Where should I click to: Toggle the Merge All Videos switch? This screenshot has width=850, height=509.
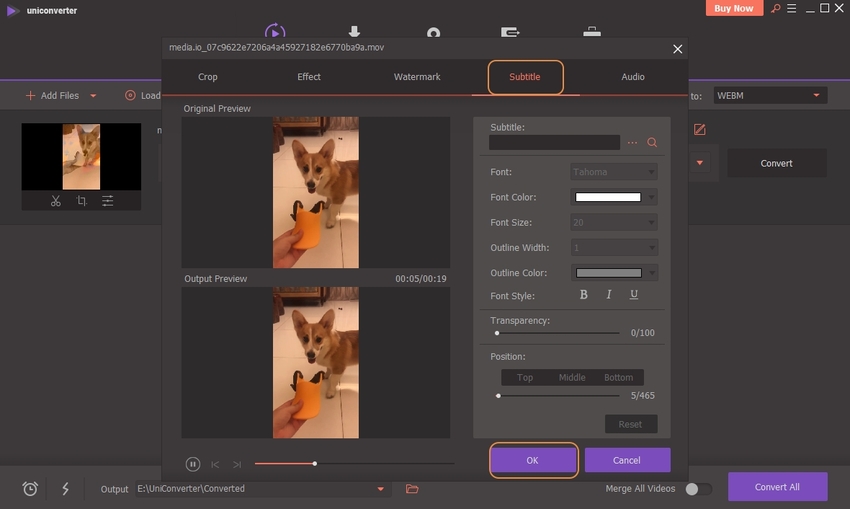(x=698, y=489)
